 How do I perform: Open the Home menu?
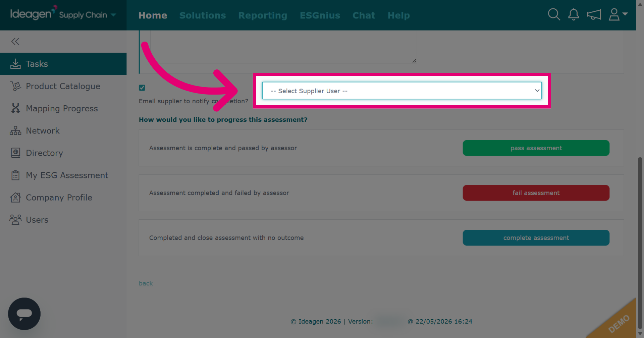click(153, 15)
